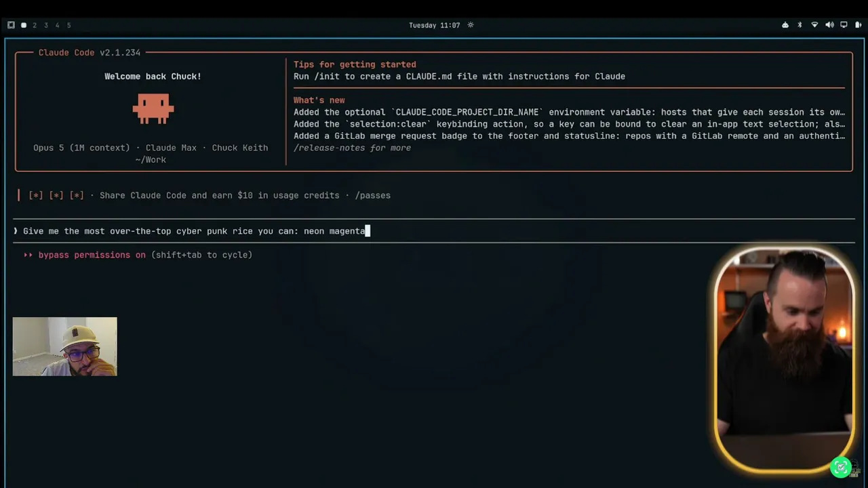Click the '/passes' command text
This screenshot has height=488, width=868.
(x=372, y=195)
